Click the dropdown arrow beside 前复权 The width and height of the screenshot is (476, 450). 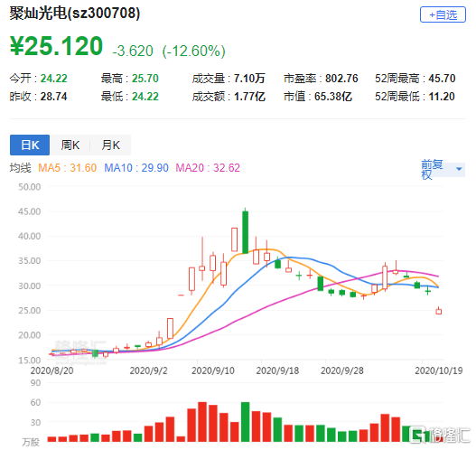pos(459,169)
